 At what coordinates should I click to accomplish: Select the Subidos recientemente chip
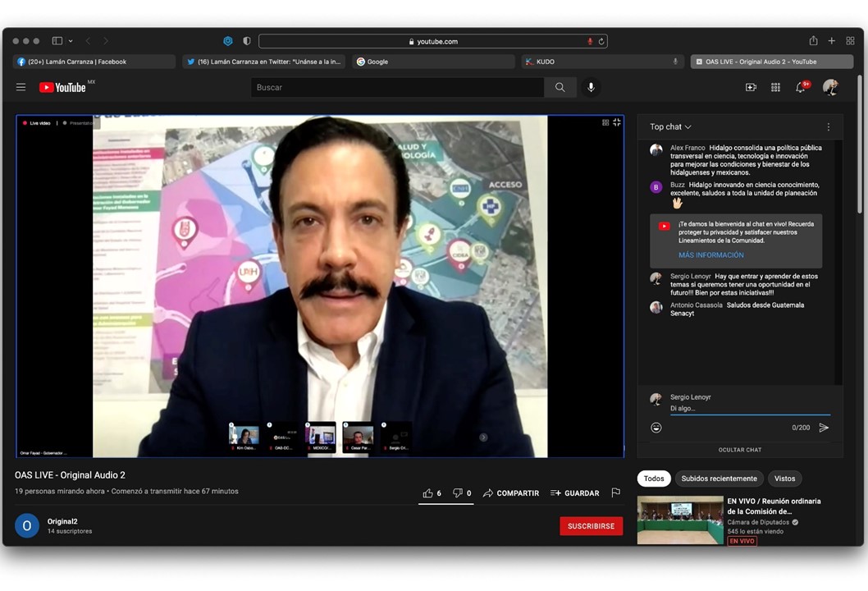[719, 479]
